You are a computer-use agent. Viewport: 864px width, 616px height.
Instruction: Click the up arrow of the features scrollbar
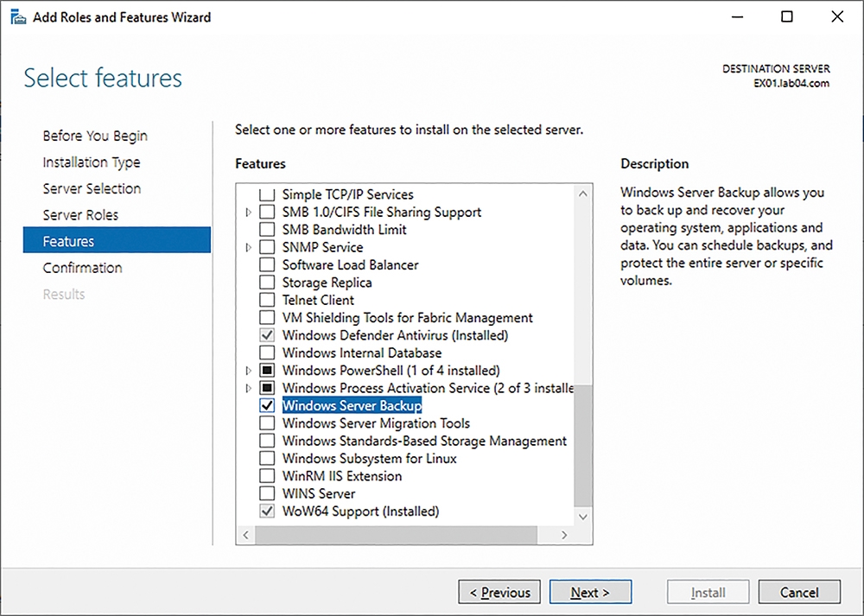pyautogui.click(x=583, y=194)
